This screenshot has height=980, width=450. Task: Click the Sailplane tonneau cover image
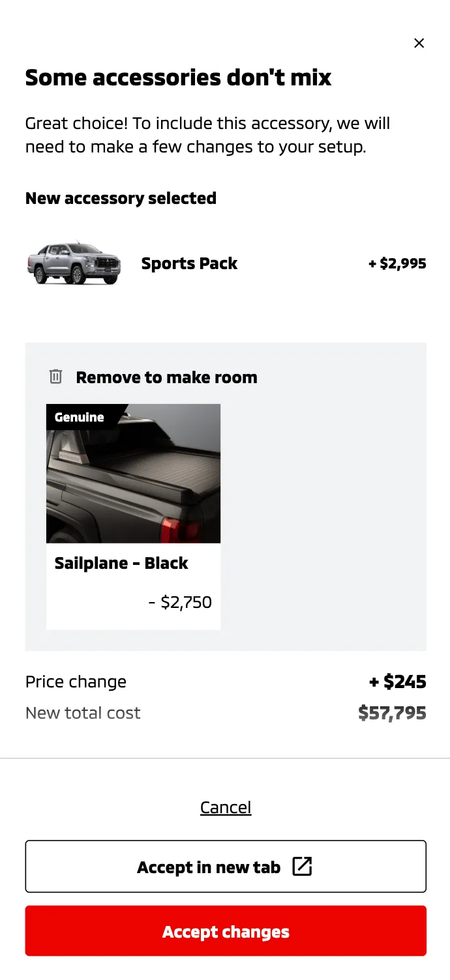coord(133,482)
